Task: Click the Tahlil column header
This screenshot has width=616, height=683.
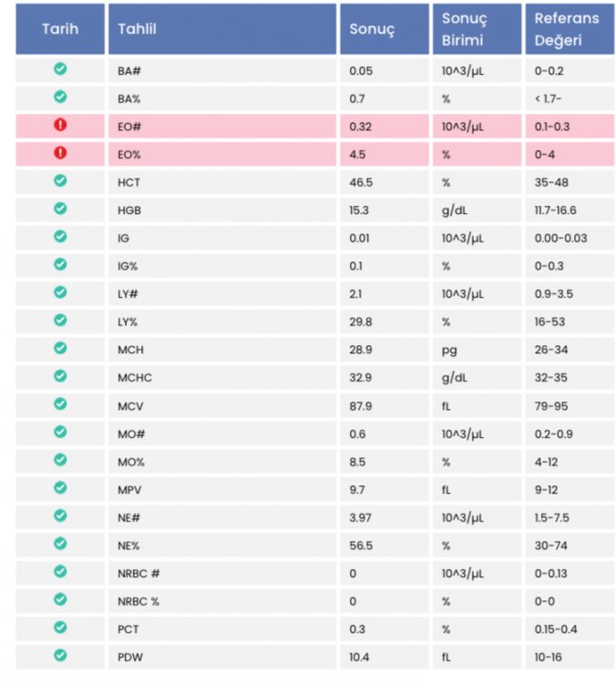Action: pos(222,29)
